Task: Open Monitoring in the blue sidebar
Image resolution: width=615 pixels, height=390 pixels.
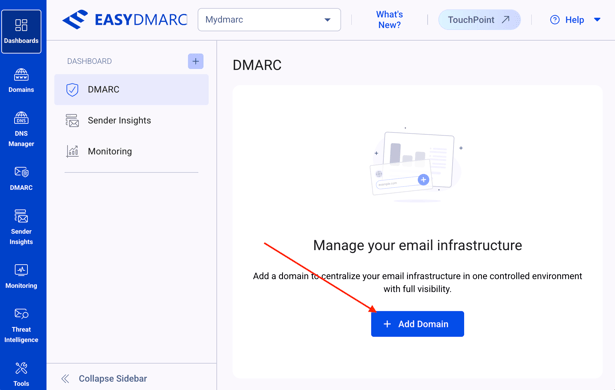Action: [21, 277]
